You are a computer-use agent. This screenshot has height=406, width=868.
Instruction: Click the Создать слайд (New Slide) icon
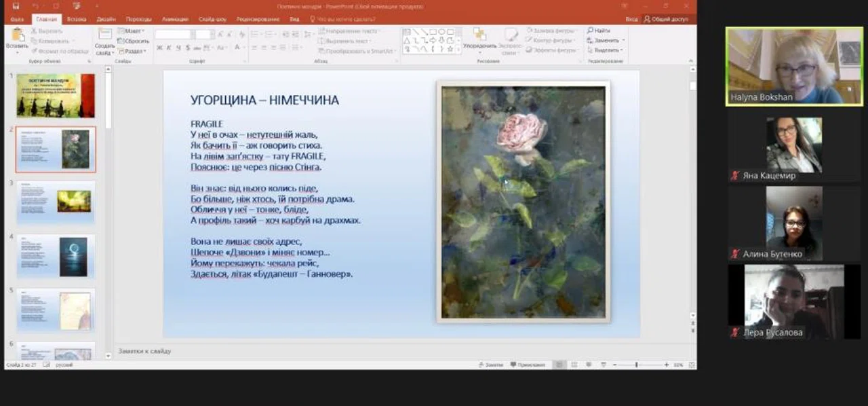point(104,35)
